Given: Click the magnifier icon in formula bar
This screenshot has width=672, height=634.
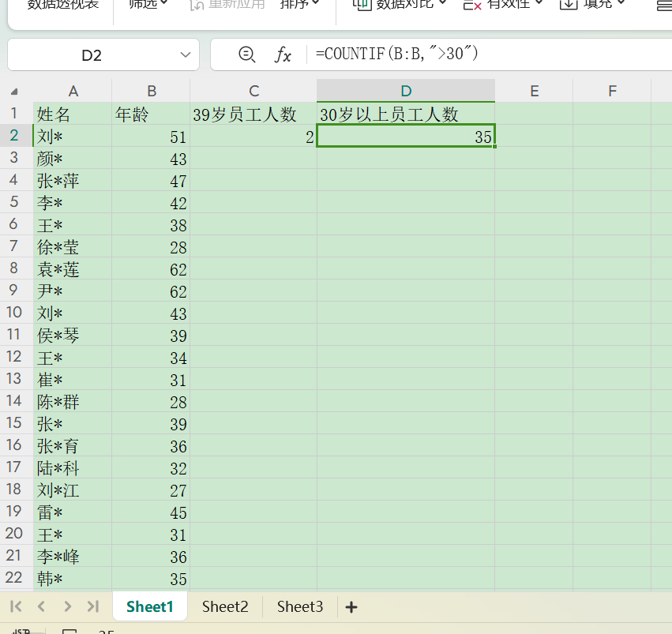Looking at the screenshot, I should [x=247, y=54].
